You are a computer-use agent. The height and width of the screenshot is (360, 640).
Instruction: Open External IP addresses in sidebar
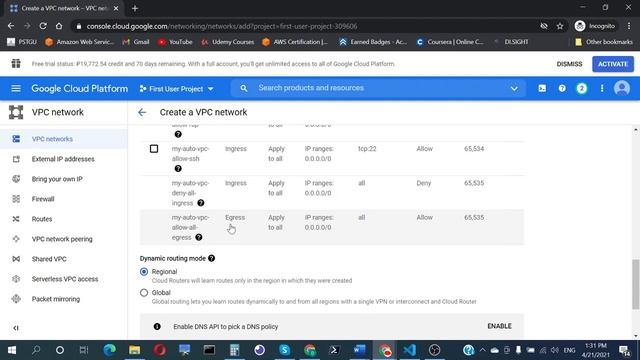click(x=63, y=159)
